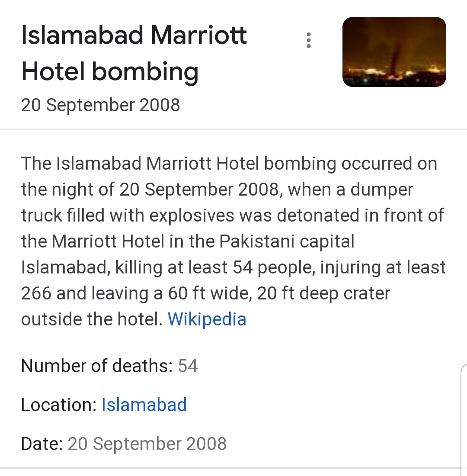467x476 pixels.
Task: Click the phrase killing at least 54 people
Action: pyautogui.click(x=215, y=267)
